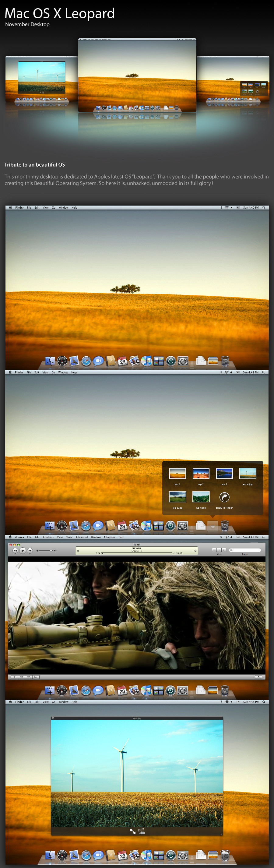Expand Pictures stack in the 4:40 PM desktop dock
274x868 pixels.
[213, 361]
